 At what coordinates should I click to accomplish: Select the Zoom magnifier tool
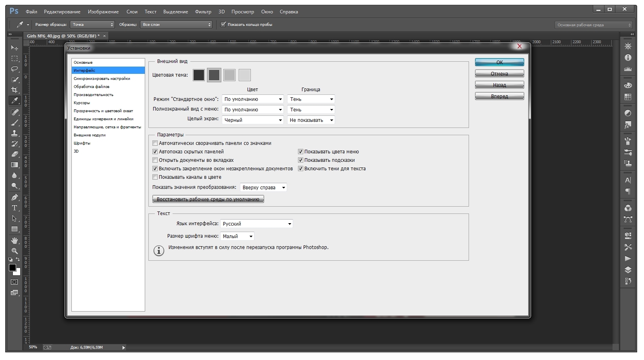(x=15, y=251)
